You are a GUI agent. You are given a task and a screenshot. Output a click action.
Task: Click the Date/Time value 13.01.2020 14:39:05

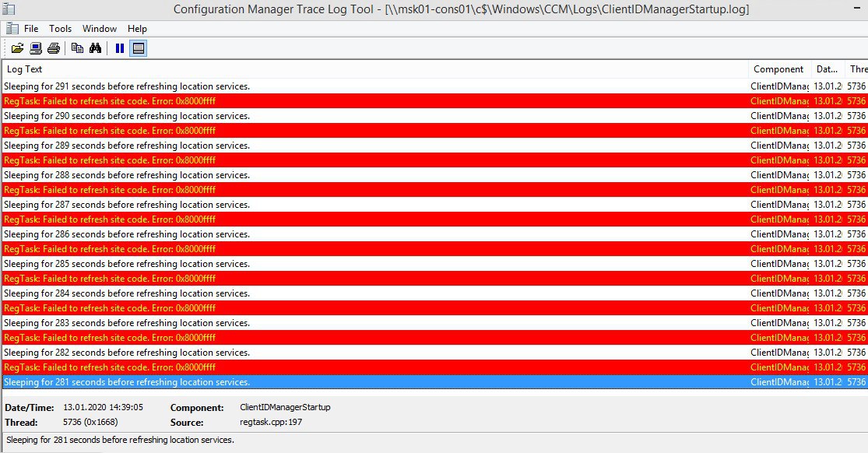point(103,407)
